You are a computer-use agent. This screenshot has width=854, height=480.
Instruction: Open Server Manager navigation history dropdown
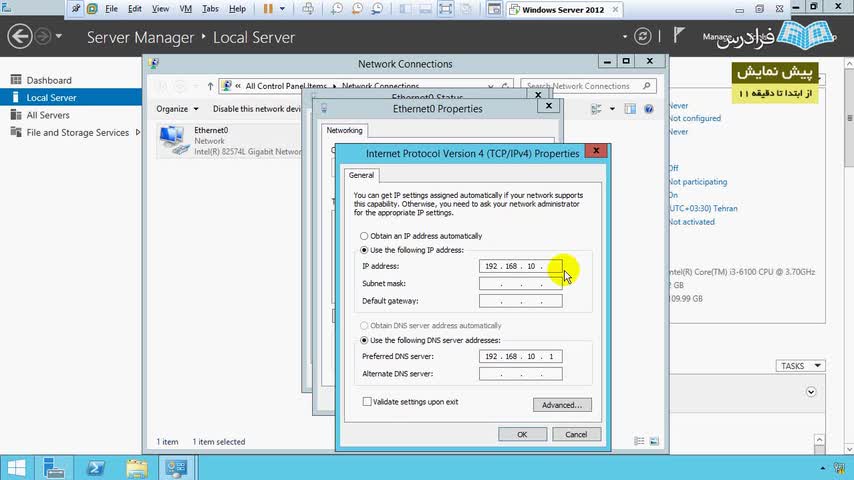[x=58, y=37]
